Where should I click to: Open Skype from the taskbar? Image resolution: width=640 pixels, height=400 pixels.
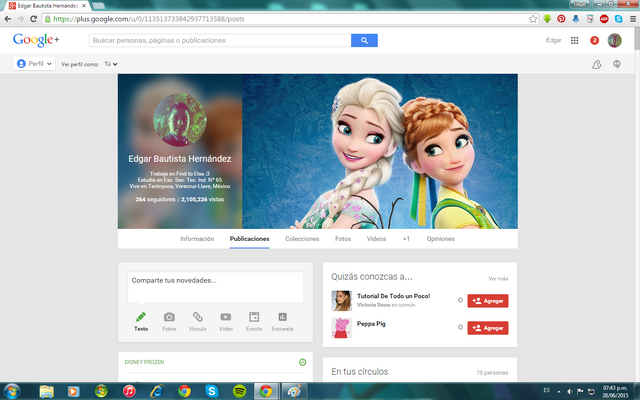(212, 391)
